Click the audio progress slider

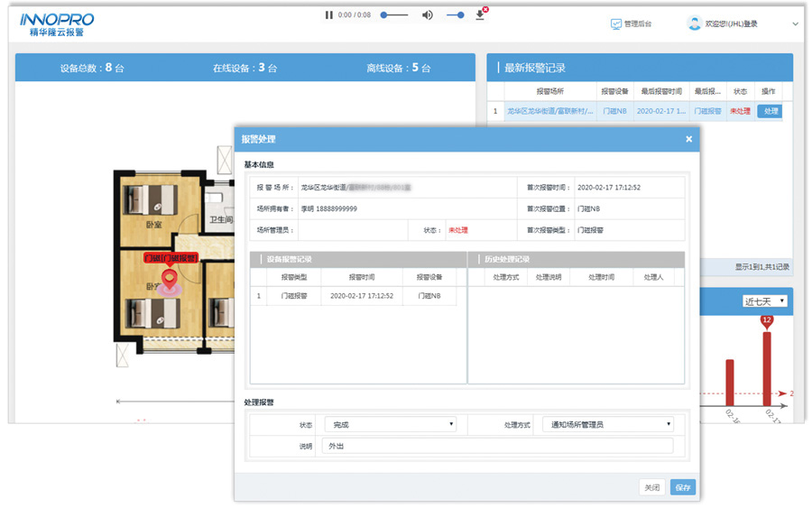[393, 15]
